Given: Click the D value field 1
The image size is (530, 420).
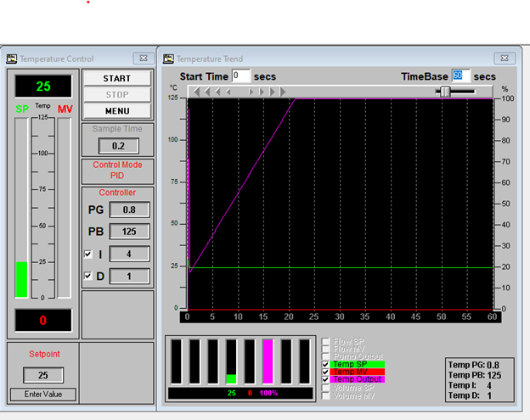Looking at the screenshot, I should (x=129, y=276).
